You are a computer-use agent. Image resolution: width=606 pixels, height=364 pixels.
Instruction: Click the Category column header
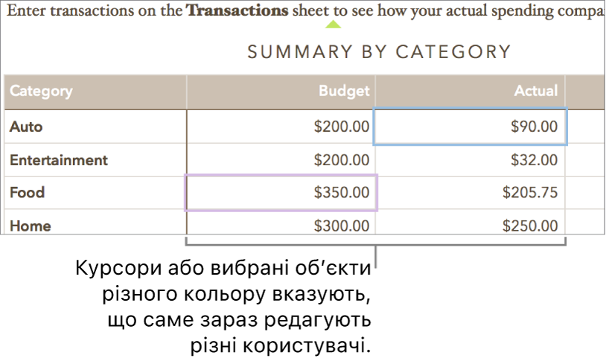point(95,91)
